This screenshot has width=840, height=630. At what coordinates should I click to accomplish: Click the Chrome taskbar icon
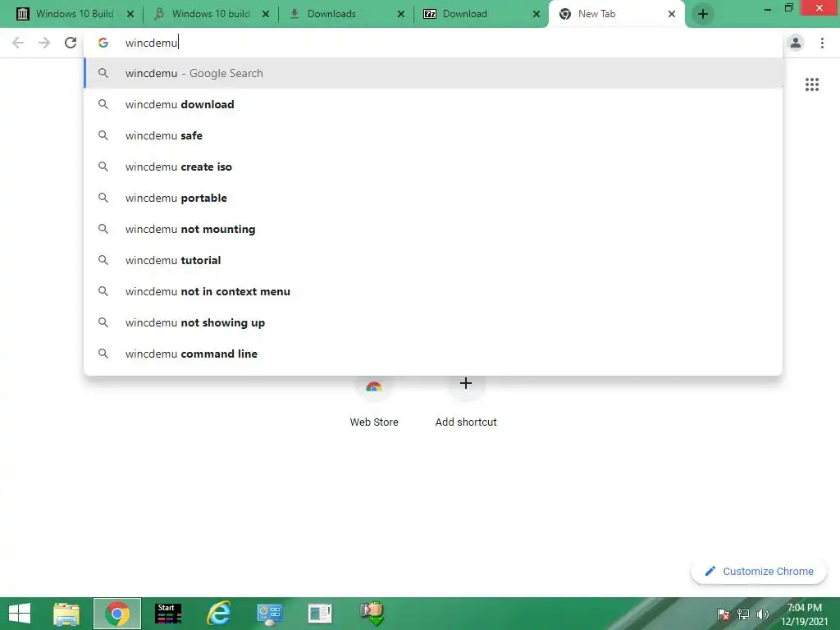click(x=117, y=614)
